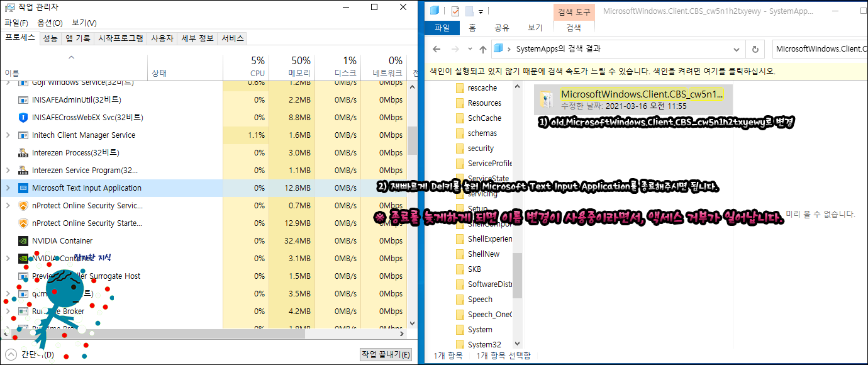The height and width of the screenshot is (365, 868).
Task: Go up one folder level in Explorer
Action: tap(482, 48)
